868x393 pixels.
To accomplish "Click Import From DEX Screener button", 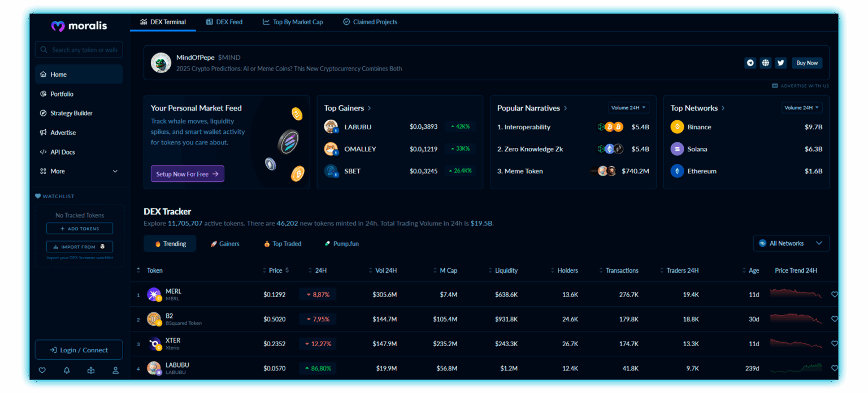I will [80, 247].
